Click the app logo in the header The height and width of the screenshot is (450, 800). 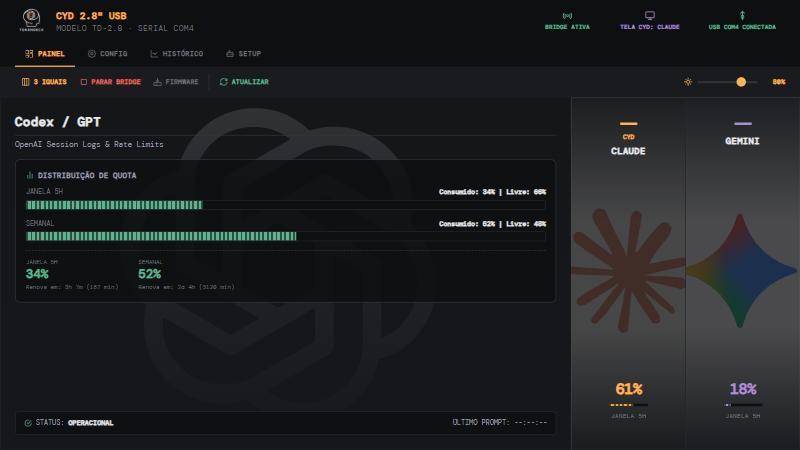coord(31,20)
